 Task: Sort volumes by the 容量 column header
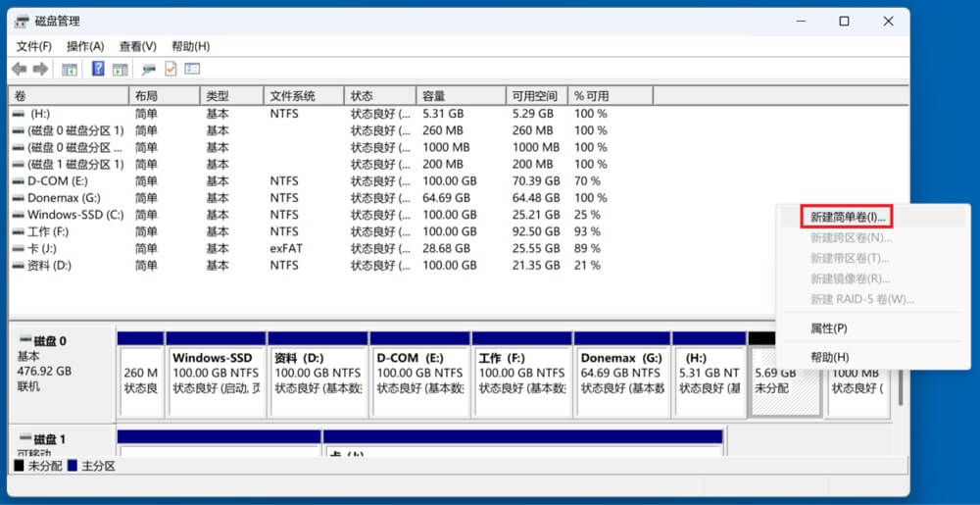(461, 96)
